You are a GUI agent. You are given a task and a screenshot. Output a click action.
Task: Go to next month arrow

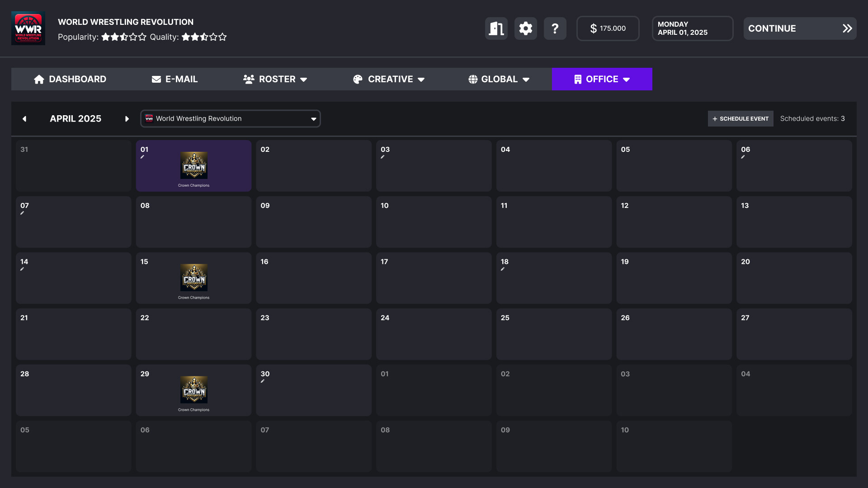point(127,119)
